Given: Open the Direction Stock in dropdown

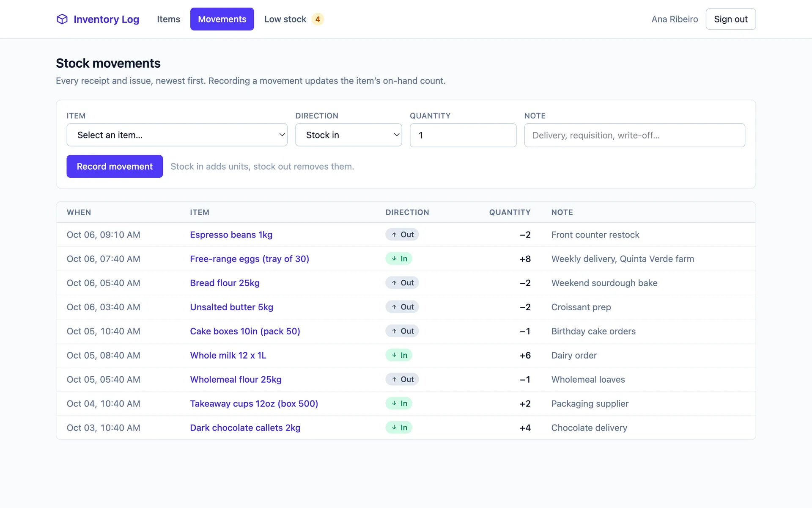Looking at the screenshot, I should [348, 135].
